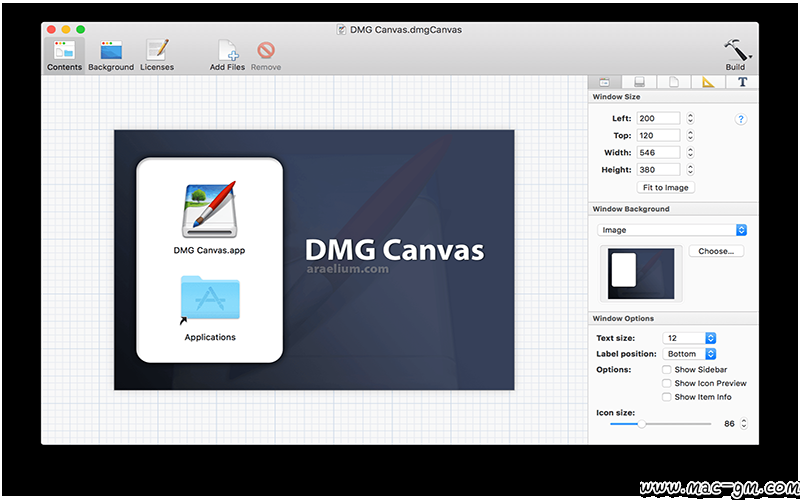Click the stepper next to Left
Viewport: 800px width, 500px height.
tap(690, 118)
